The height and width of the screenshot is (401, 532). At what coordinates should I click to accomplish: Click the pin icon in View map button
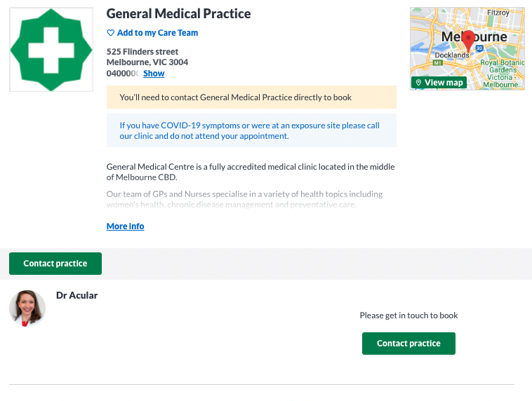coord(419,82)
